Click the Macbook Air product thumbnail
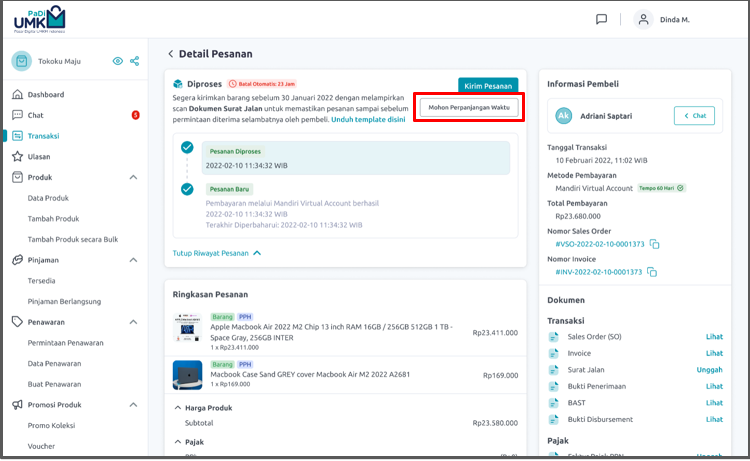Image resolution: width=750 pixels, height=461 pixels. coord(187,332)
